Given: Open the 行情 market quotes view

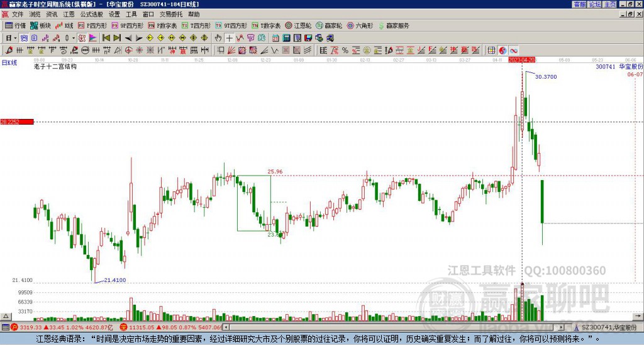Looking at the screenshot, I should [15, 25].
